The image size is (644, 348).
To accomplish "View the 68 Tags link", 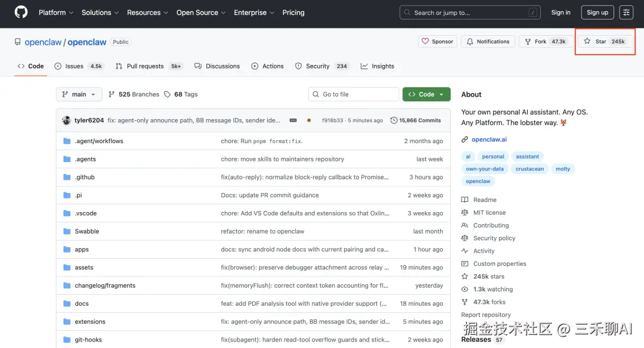I will 181,94.
